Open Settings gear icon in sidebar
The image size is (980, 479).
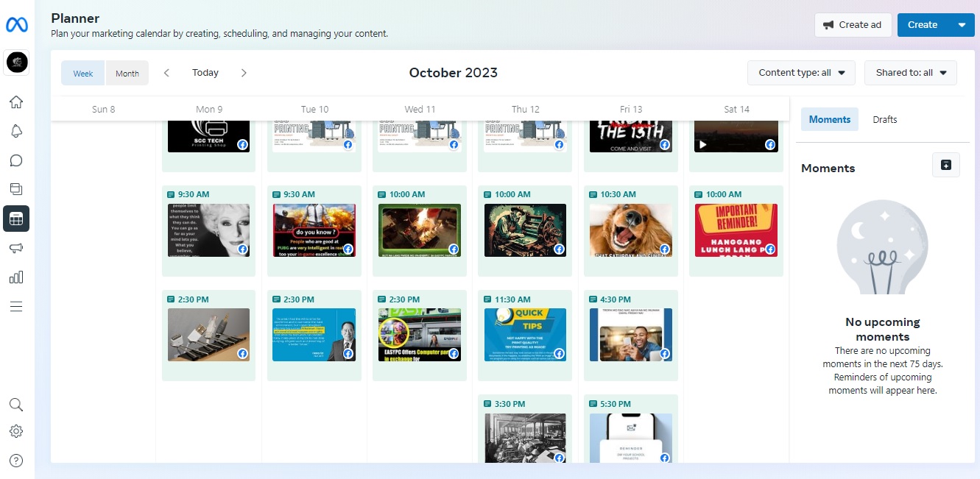16,432
